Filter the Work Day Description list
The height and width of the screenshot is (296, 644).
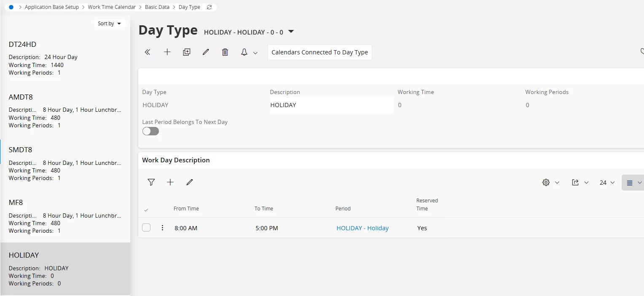[151, 182]
